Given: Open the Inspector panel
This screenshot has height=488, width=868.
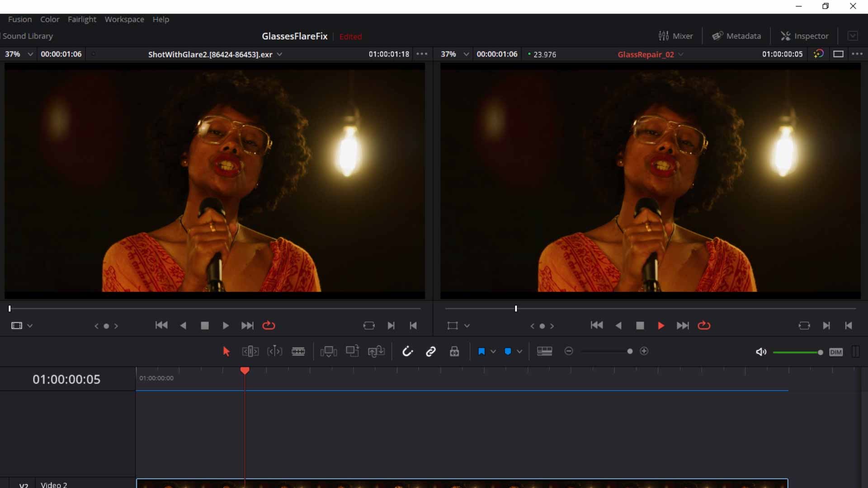Looking at the screenshot, I should 805,36.
